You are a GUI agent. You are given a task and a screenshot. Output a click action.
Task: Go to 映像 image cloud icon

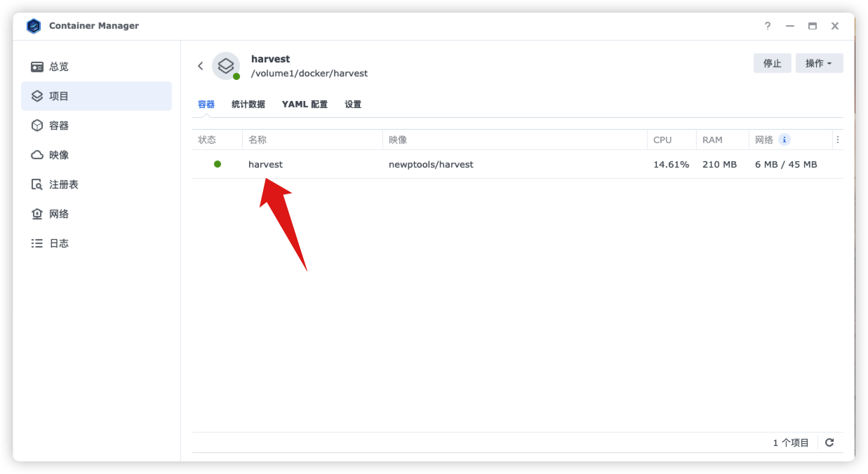tap(37, 155)
